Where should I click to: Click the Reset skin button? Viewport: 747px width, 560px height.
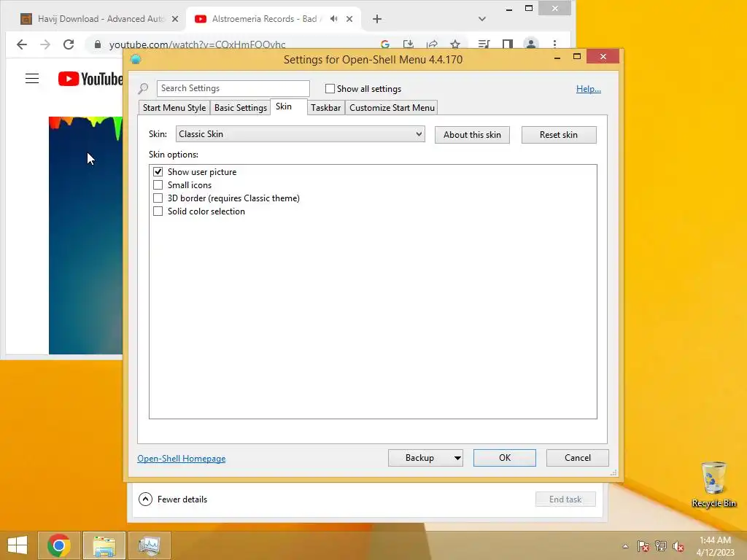pyautogui.click(x=559, y=135)
